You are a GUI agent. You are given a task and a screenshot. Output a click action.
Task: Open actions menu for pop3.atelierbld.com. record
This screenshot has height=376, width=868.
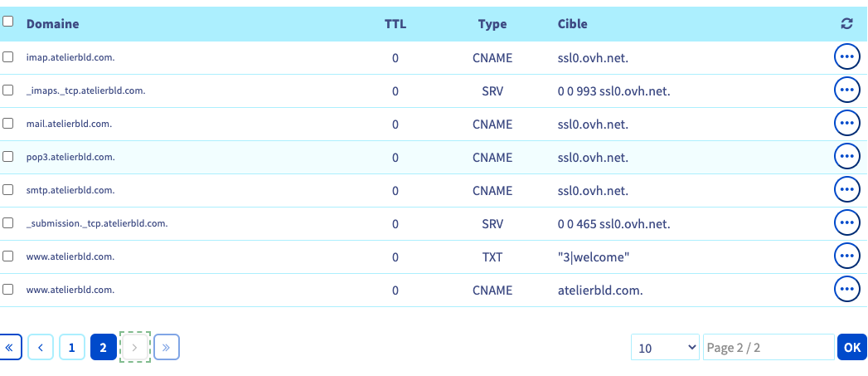[x=846, y=157]
